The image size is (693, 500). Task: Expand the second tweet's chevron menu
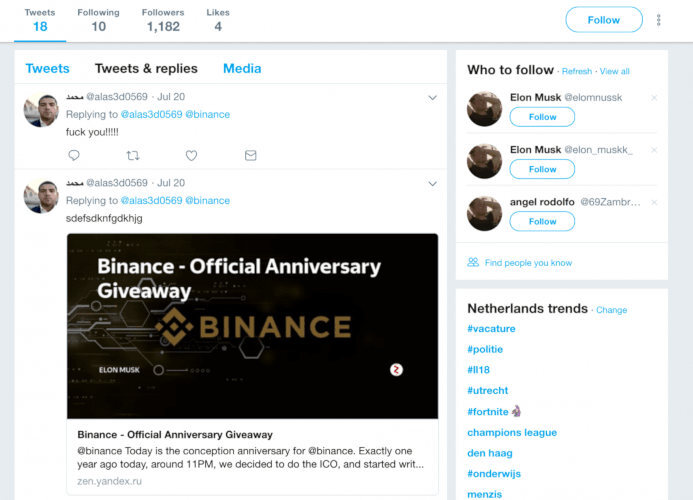click(x=432, y=184)
